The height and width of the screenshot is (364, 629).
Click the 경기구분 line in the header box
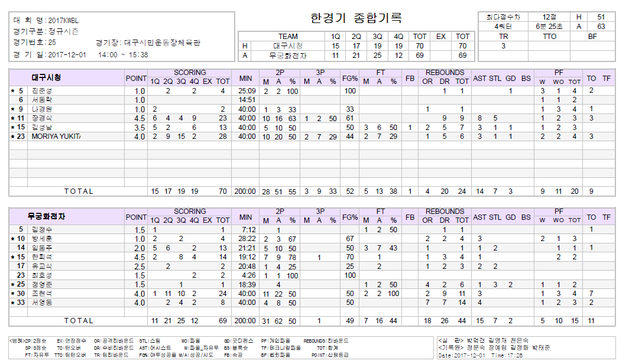[x=46, y=31]
